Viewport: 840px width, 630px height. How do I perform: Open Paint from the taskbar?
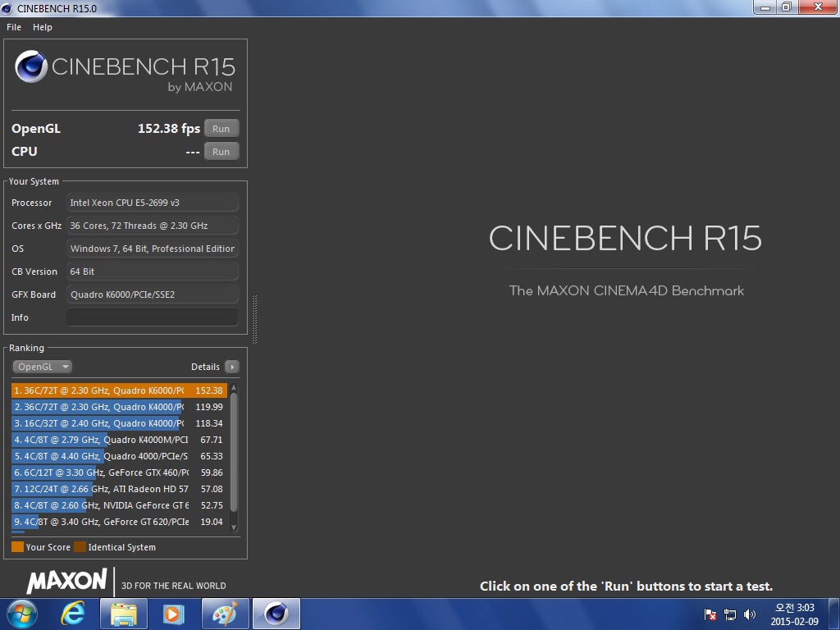(x=225, y=614)
